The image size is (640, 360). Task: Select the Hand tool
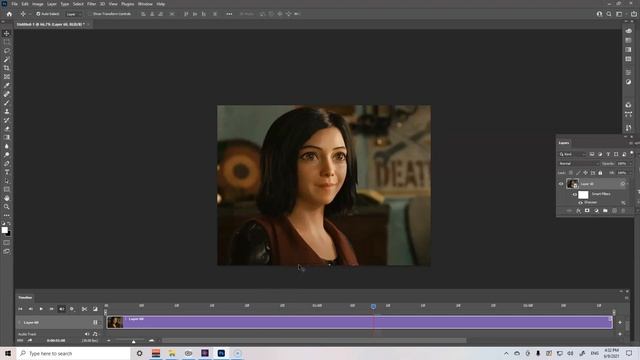pos(7,198)
